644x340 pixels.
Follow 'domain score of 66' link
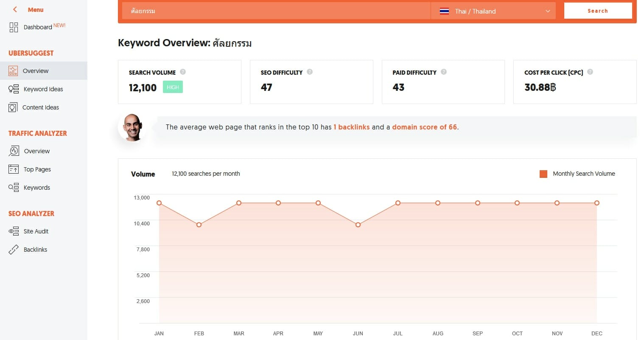click(x=425, y=127)
